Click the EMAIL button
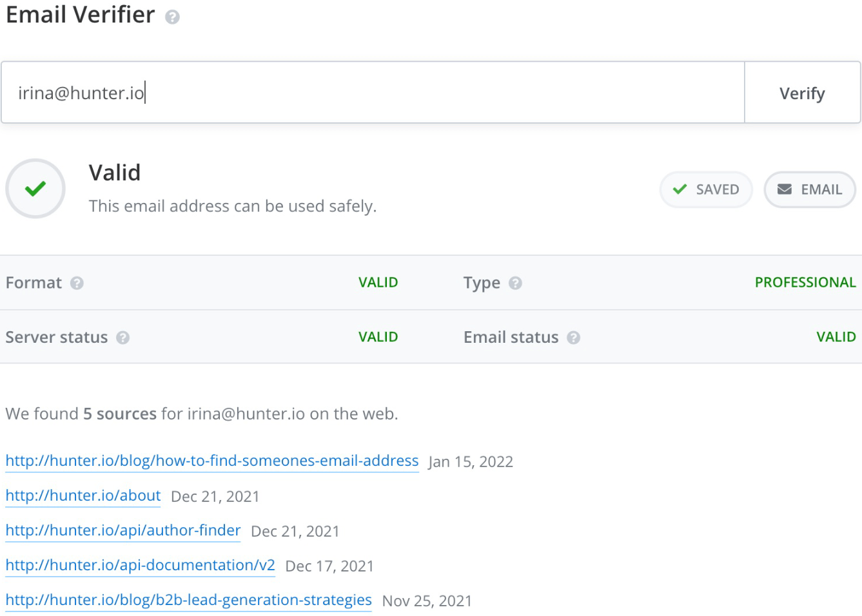862x616 pixels. pos(810,189)
